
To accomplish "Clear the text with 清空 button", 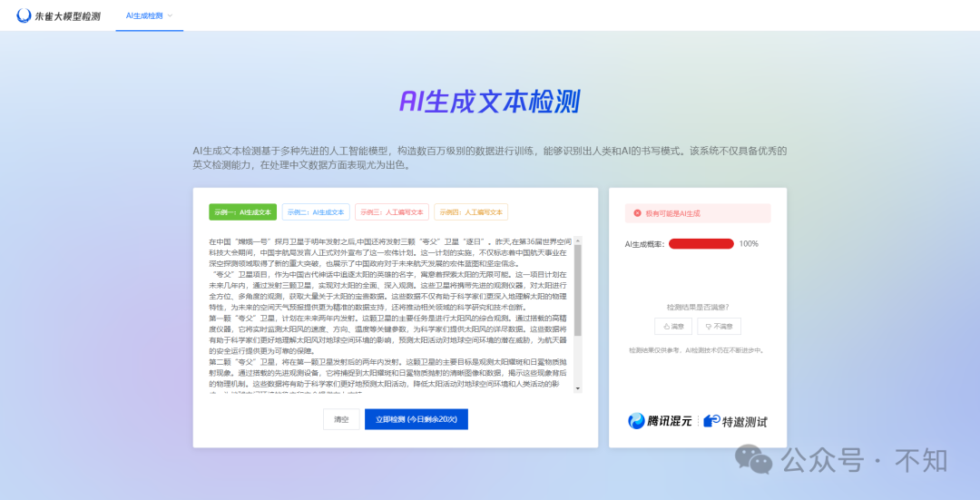I will click(341, 419).
